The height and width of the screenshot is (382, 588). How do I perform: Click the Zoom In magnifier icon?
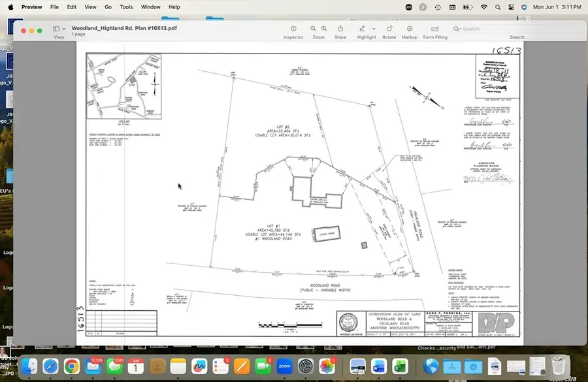[x=324, y=29]
